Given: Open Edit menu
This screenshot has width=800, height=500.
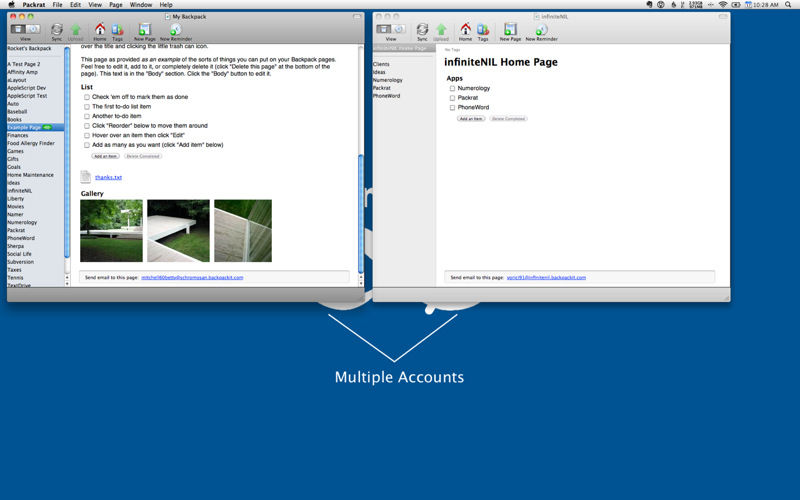Looking at the screenshot, I should 76,5.
